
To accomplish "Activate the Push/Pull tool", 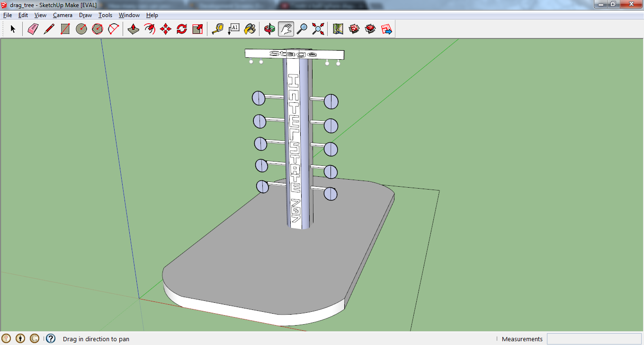I will pyautogui.click(x=134, y=29).
